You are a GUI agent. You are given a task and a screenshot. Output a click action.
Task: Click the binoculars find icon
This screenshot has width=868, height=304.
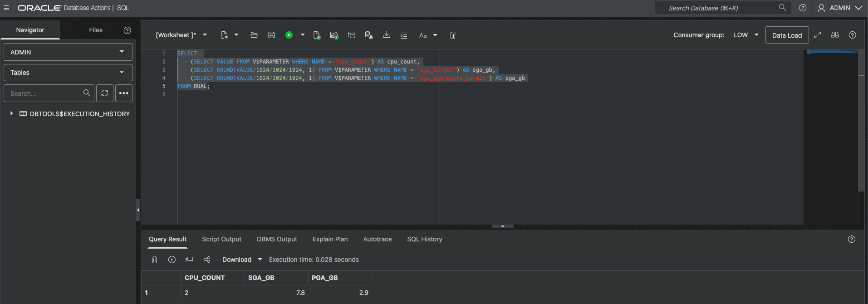point(835,35)
